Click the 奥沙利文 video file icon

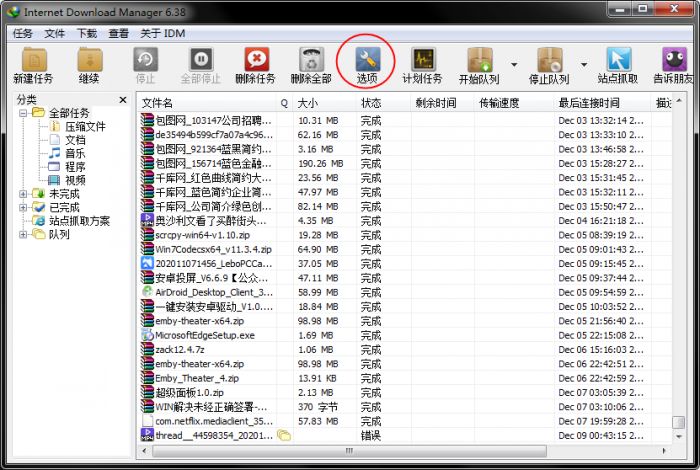147,220
